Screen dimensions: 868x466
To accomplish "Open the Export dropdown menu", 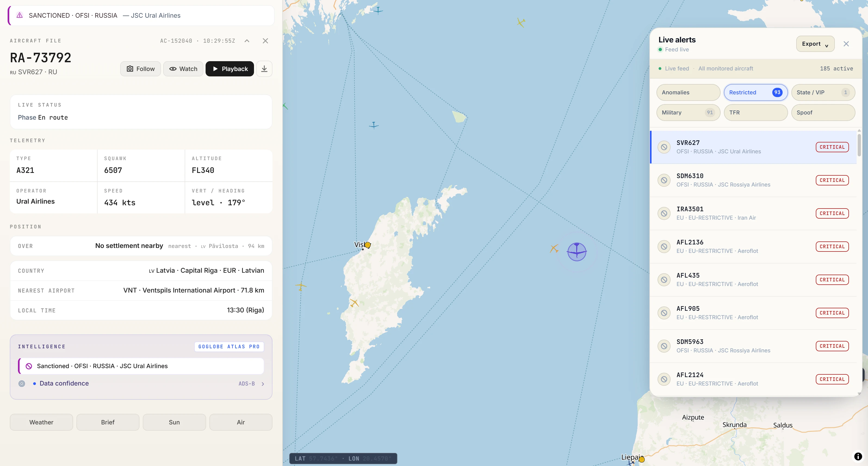I will tap(815, 44).
